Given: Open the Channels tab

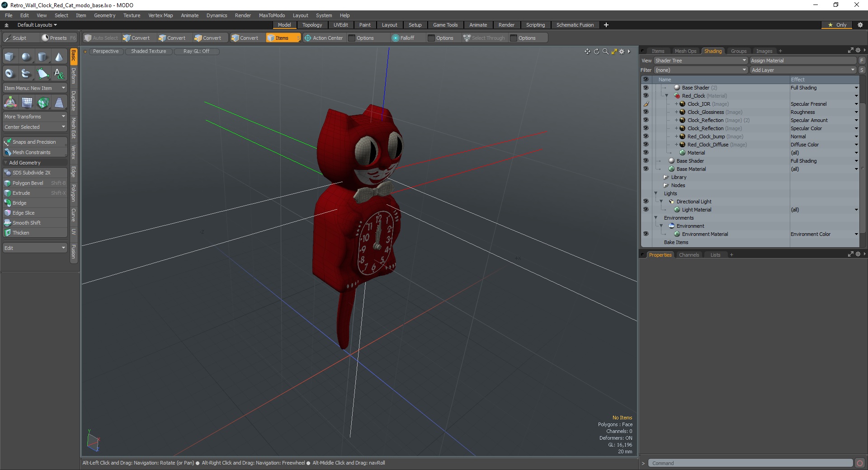Looking at the screenshot, I should [689, 255].
